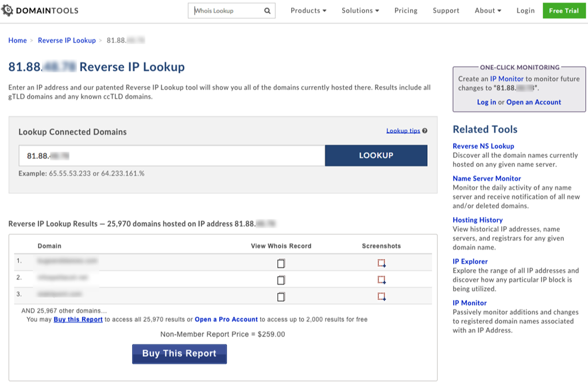Open the IP Monitor link in One-Click Monitoring

tap(506, 79)
